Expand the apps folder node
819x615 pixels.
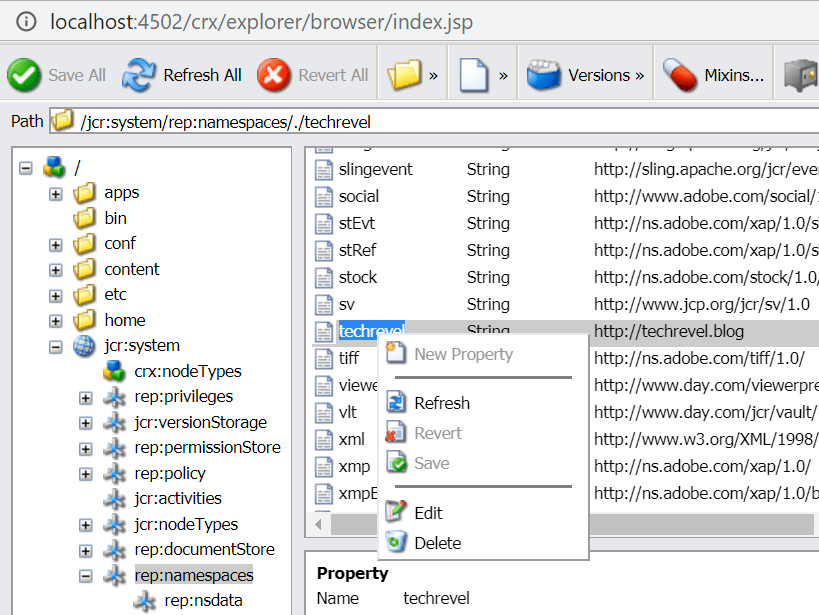pyautogui.click(x=56, y=193)
